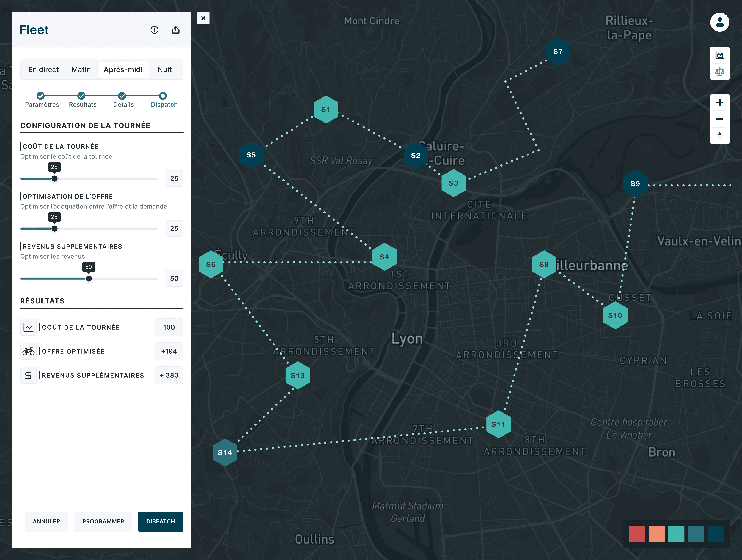Go to the Résultats step circle
742x560 pixels.
tap(81, 96)
